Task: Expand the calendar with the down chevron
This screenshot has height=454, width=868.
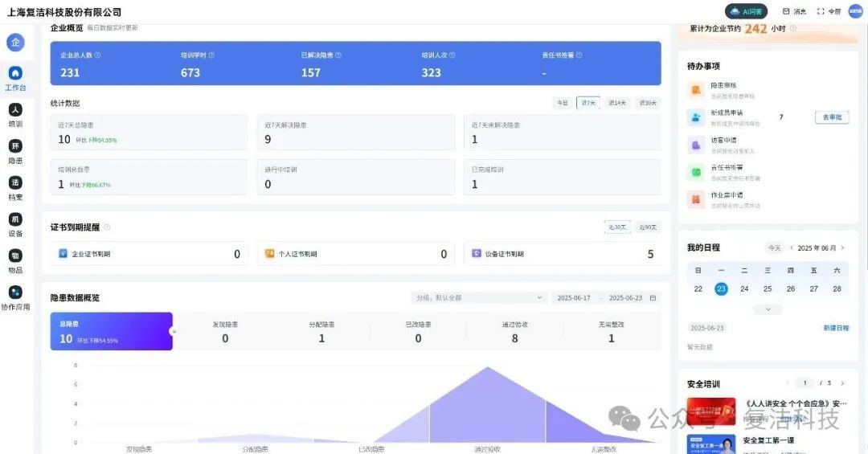Action: 768,309
